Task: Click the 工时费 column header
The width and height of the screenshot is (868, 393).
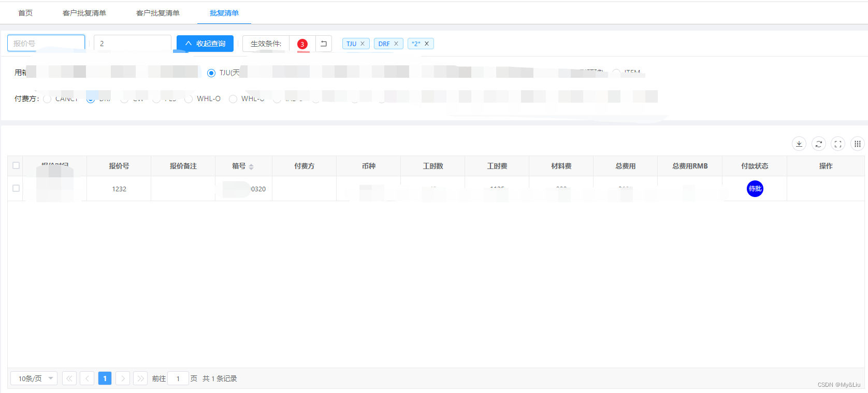Action: tap(497, 166)
